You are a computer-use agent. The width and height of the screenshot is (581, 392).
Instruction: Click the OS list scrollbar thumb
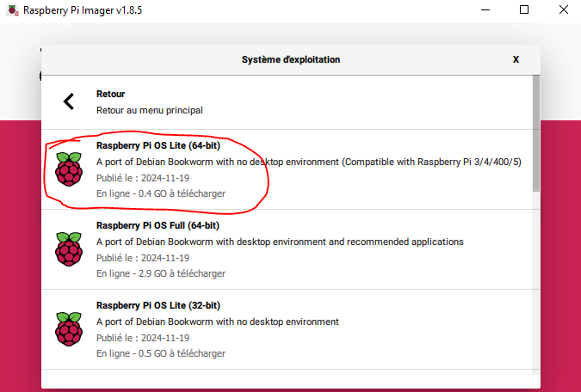(x=535, y=133)
